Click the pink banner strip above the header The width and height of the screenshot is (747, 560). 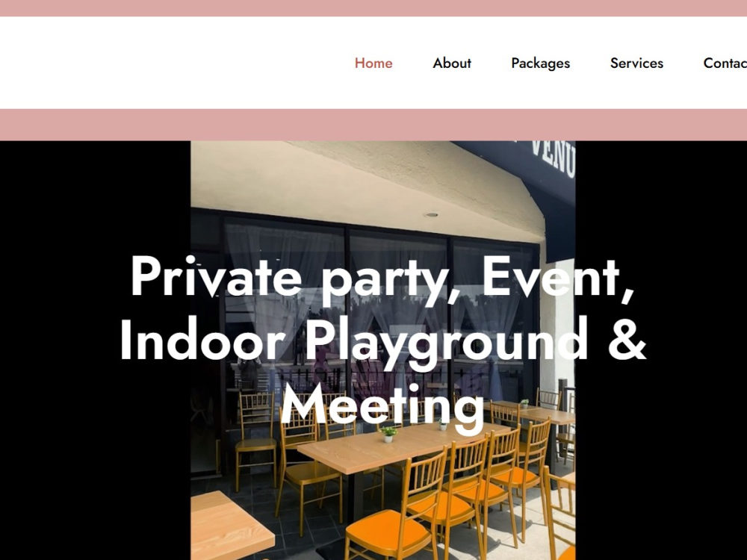click(373, 8)
